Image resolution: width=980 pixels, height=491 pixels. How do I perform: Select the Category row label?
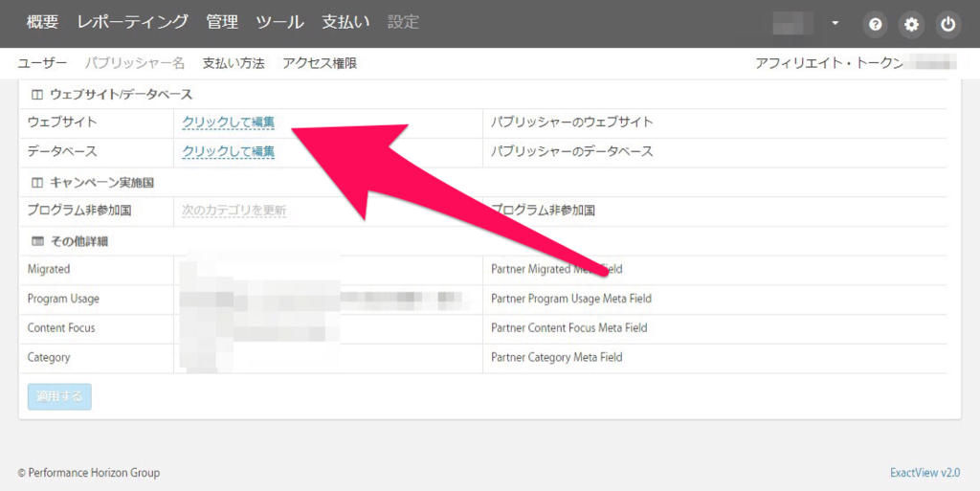(x=49, y=357)
